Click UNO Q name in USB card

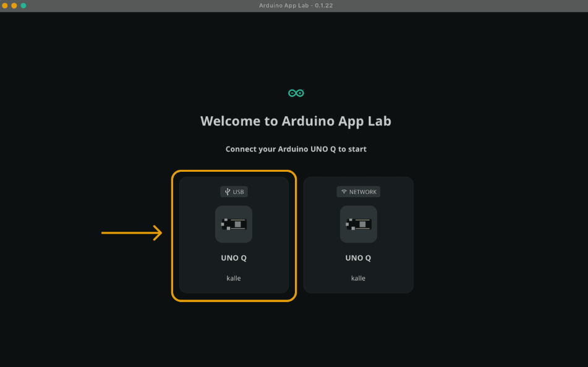(x=234, y=258)
